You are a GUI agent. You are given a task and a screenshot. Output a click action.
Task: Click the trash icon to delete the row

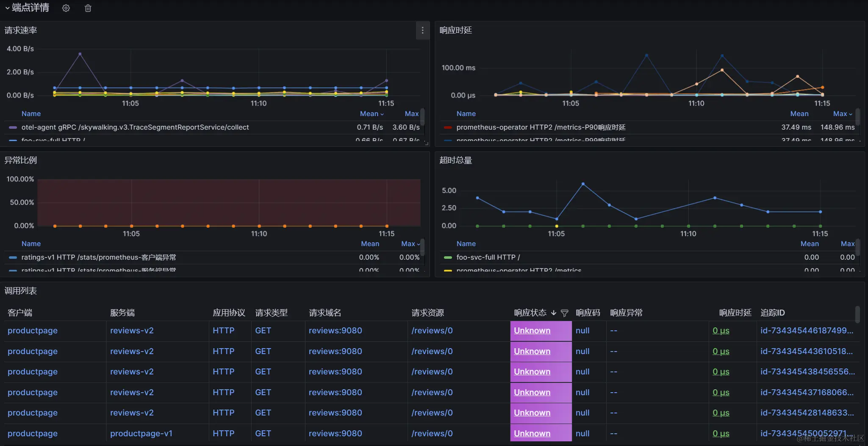(x=88, y=8)
